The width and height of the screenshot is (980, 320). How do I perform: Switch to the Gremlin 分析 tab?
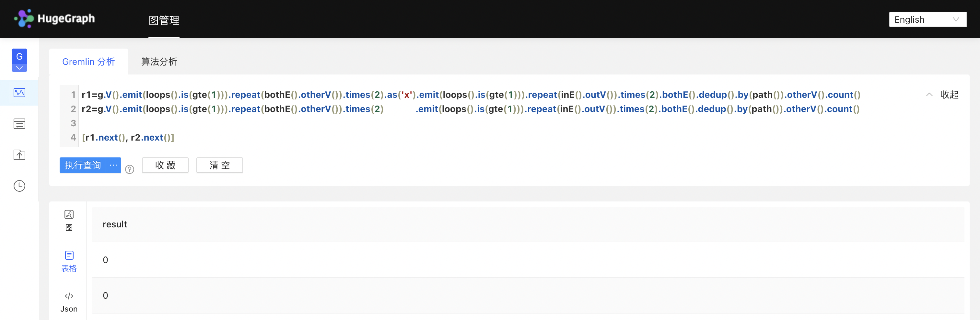click(89, 62)
